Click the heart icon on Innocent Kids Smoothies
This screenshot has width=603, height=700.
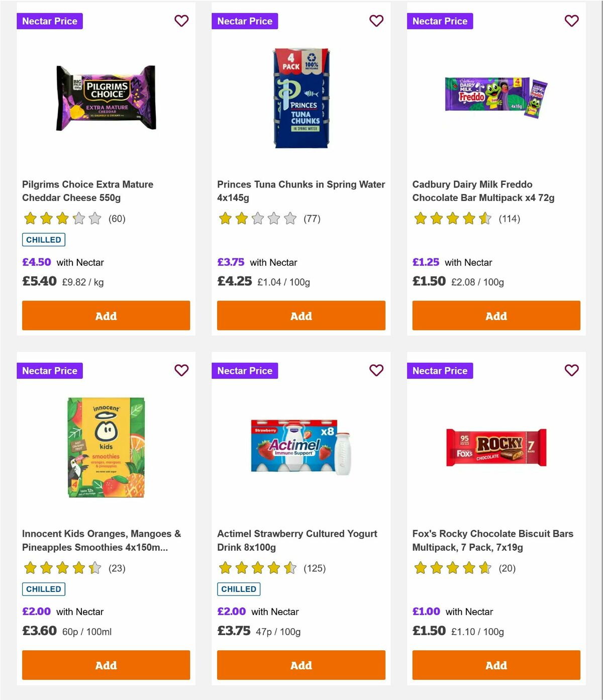[181, 370]
